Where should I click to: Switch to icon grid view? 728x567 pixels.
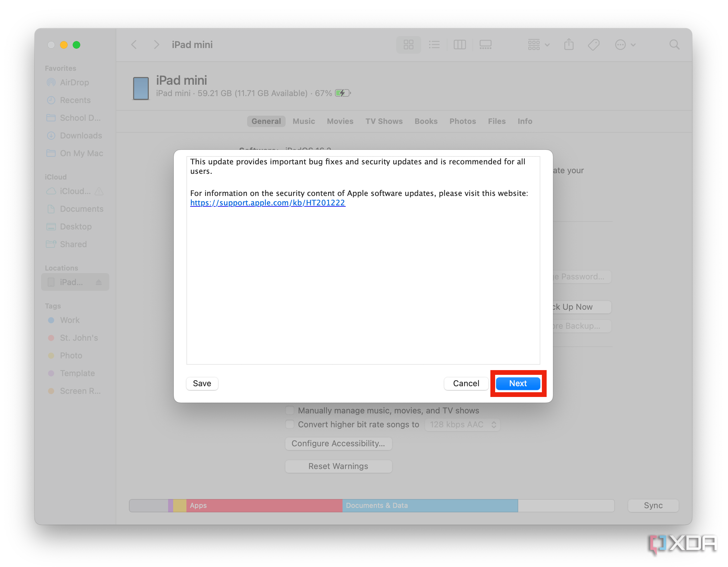(x=408, y=44)
